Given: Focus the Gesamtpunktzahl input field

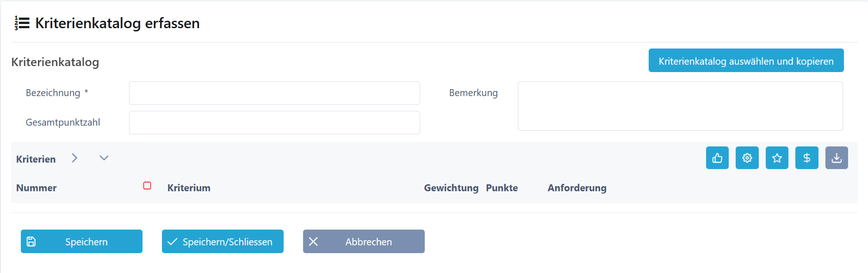Looking at the screenshot, I should [x=274, y=123].
